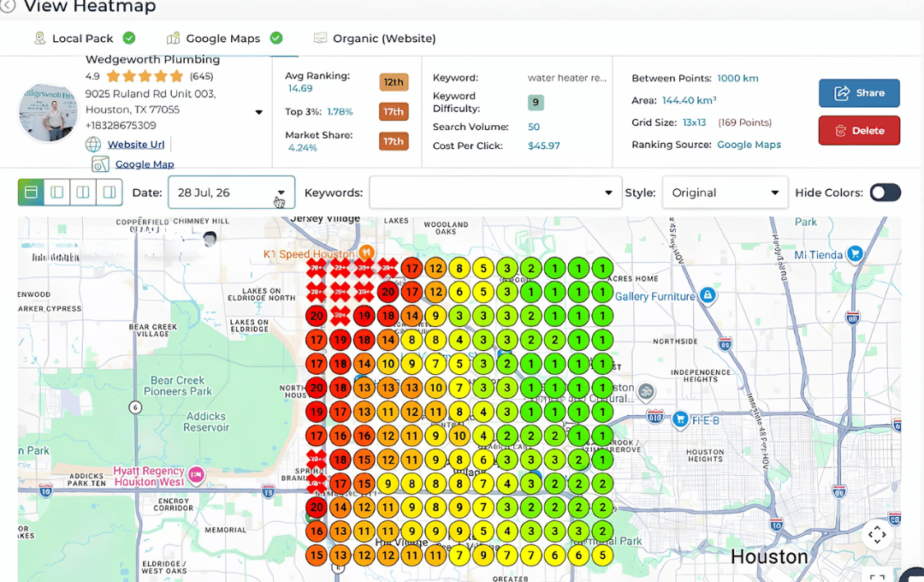
Task: Open the Website Url link
Action: [135, 145]
